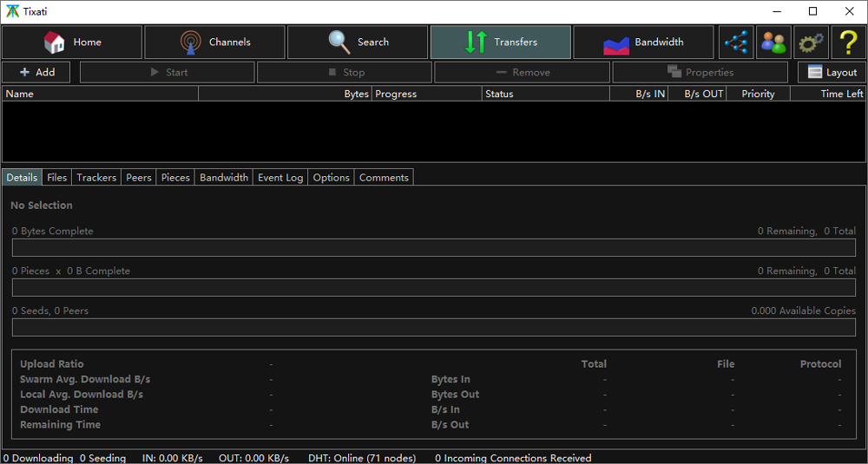Open the Search section
This screenshot has width=868, height=464.
[358, 42]
